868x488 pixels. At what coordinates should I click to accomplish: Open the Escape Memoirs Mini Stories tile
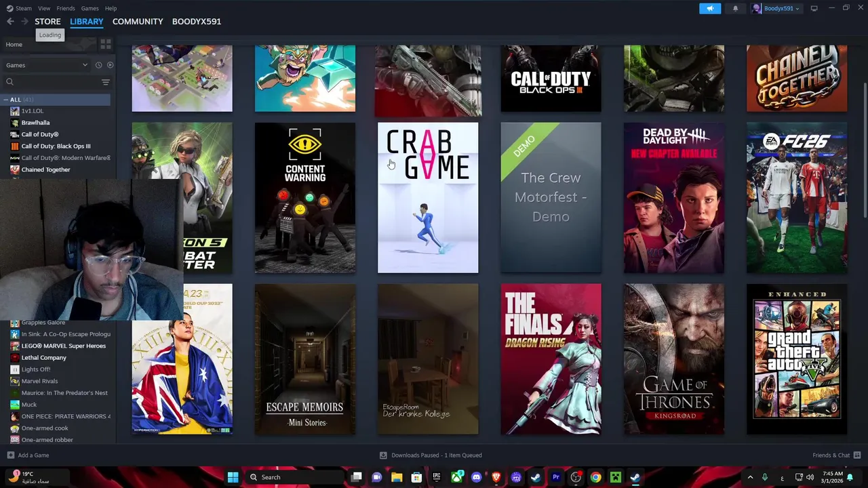(x=305, y=359)
